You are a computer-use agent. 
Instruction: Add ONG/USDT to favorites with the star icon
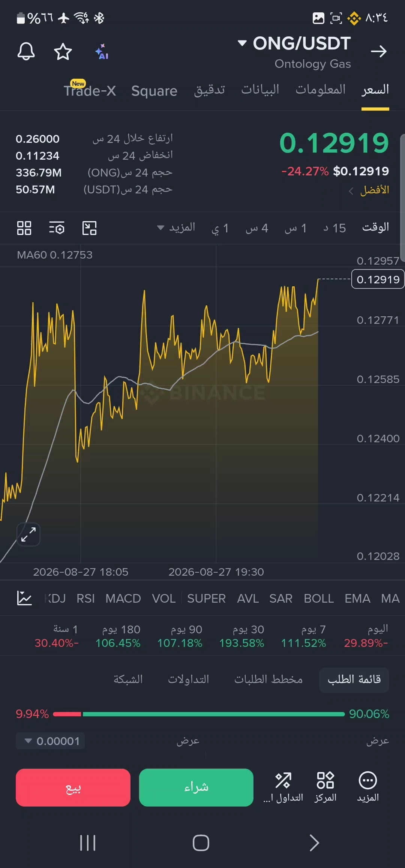click(63, 51)
